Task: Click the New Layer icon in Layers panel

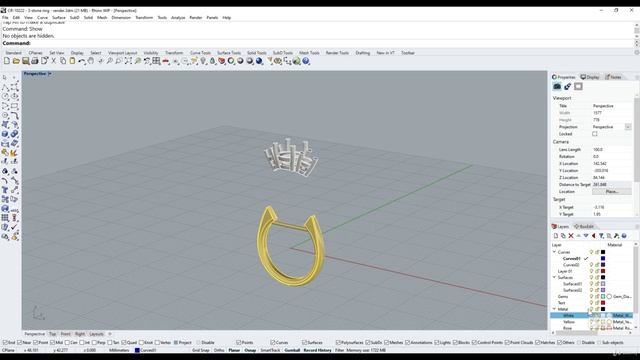Action: (x=556, y=236)
